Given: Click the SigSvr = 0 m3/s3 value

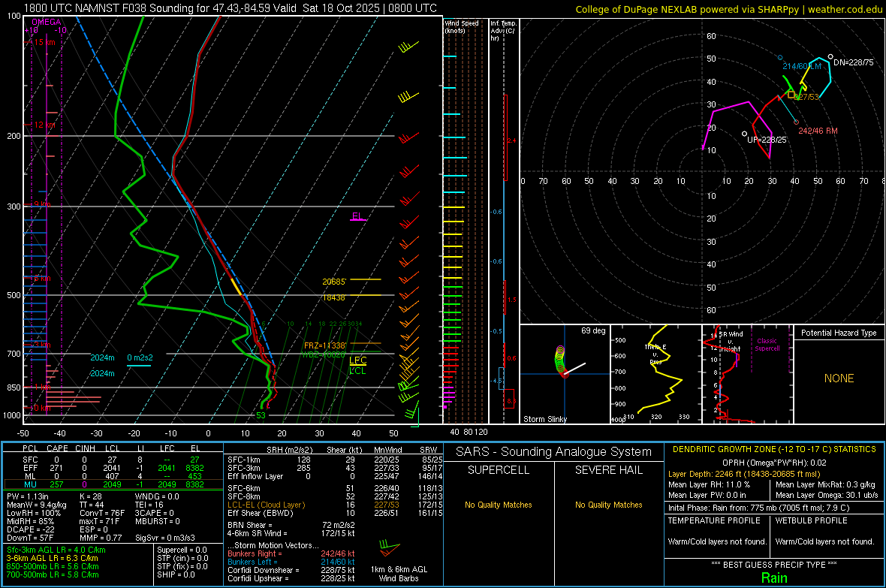Looking at the screenshot, I should point(165,538).
